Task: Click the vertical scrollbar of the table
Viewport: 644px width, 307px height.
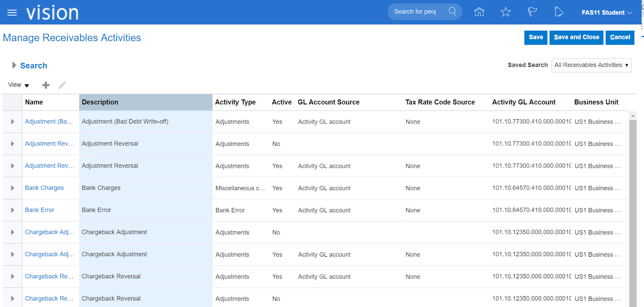Action: (x=633, y=210)
